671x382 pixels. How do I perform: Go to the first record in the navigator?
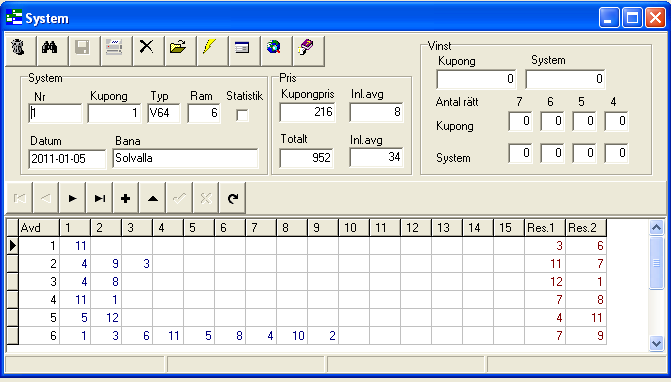pyautogui.click(x=19, y=198)
